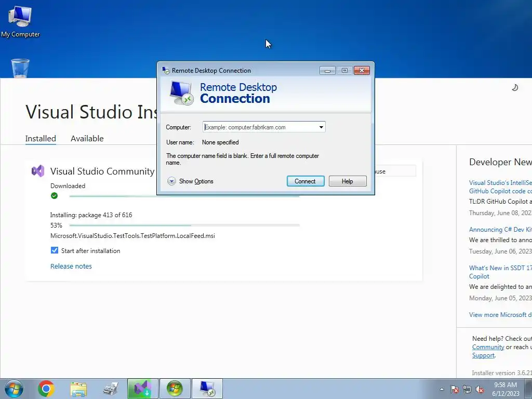Open Action Center flag tray icon
Screen dimensions: 532x399
(454, 389)
